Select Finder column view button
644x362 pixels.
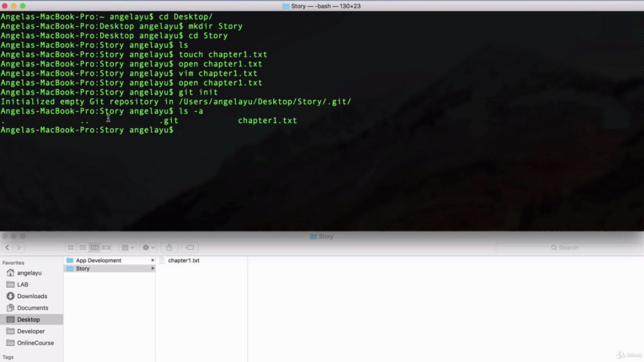(95, 247)
